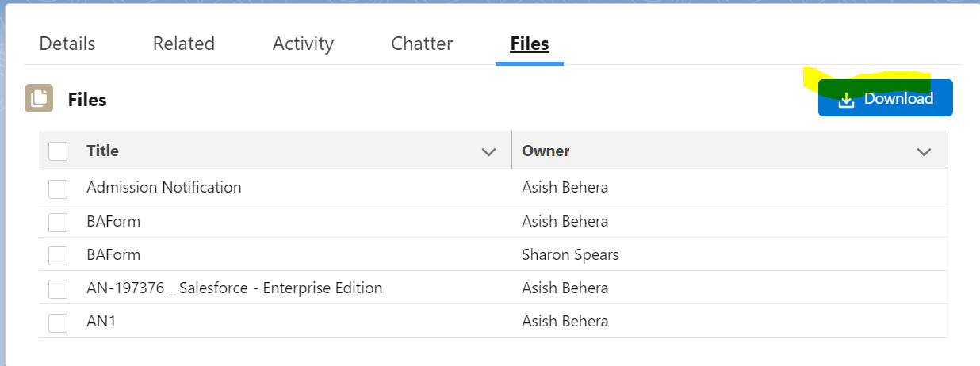Go to the Activity tab

(303, 44)
